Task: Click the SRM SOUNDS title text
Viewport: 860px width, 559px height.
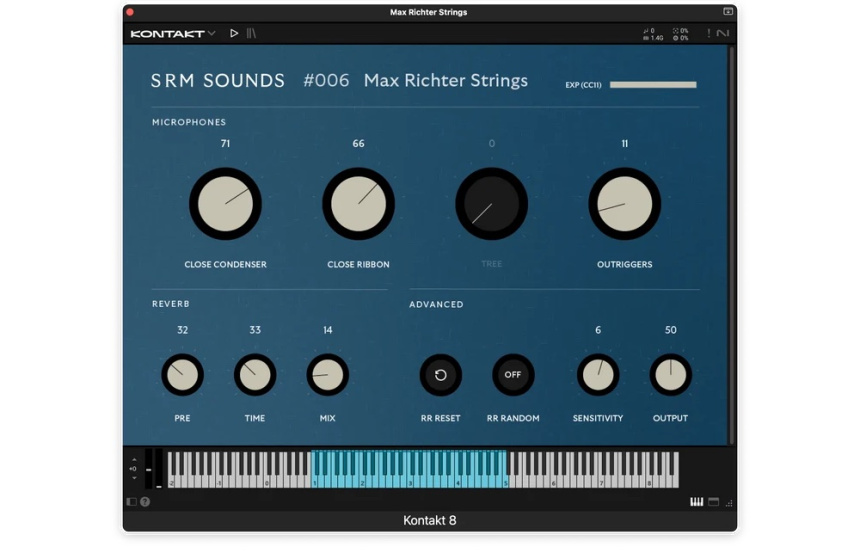Action: 218,81
